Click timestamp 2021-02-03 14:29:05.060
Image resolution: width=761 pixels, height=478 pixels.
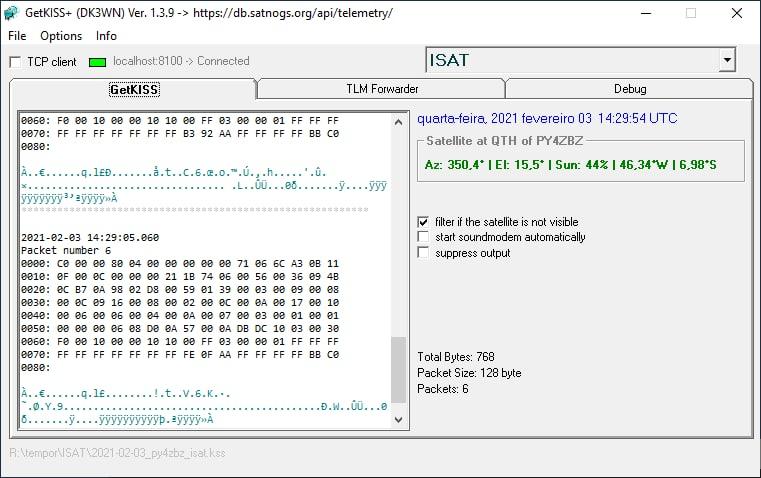(x=90, y=237)
